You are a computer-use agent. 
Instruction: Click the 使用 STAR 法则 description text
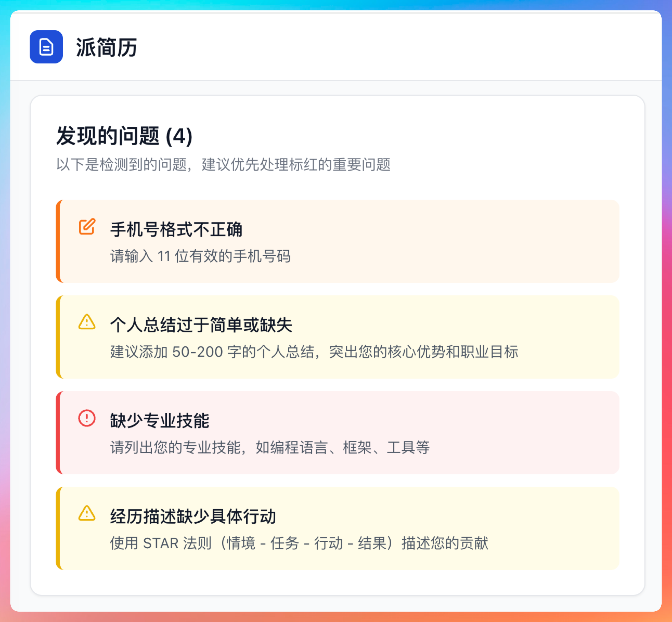[x=299, y=543]
